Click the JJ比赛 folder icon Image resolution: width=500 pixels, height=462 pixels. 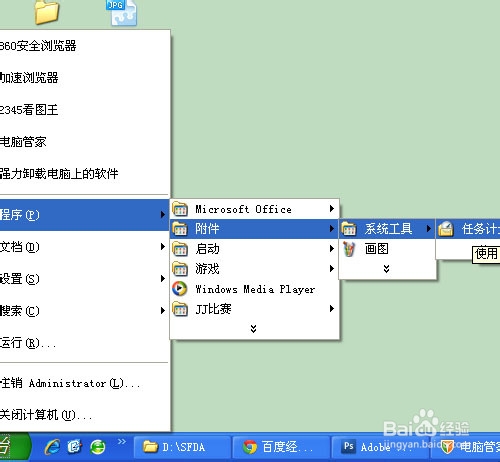point(180,309)
